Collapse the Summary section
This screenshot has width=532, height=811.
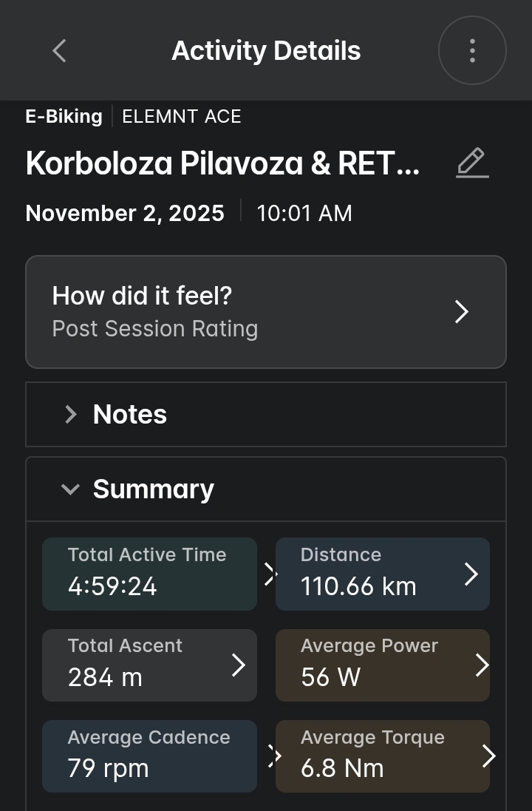(71, 489)
